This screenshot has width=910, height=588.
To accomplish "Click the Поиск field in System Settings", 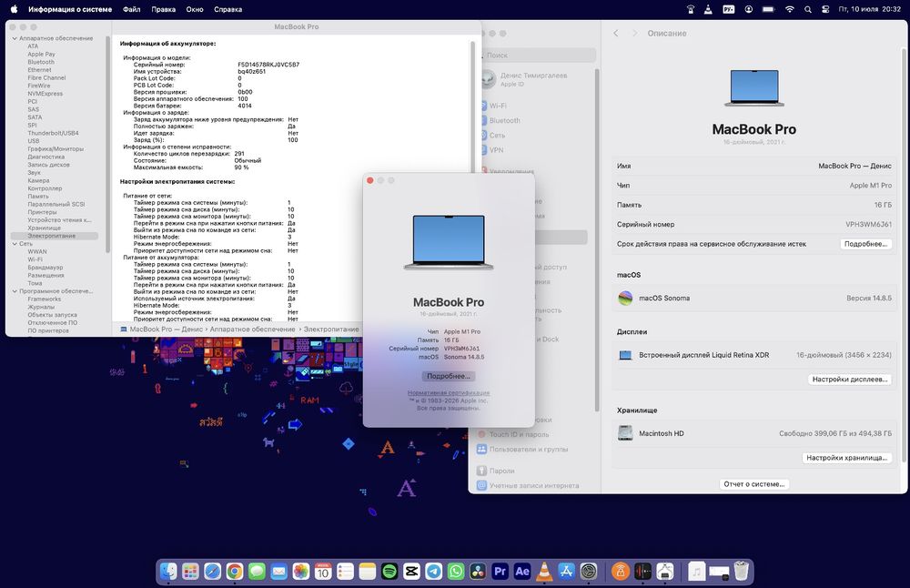I will [539, 56].
